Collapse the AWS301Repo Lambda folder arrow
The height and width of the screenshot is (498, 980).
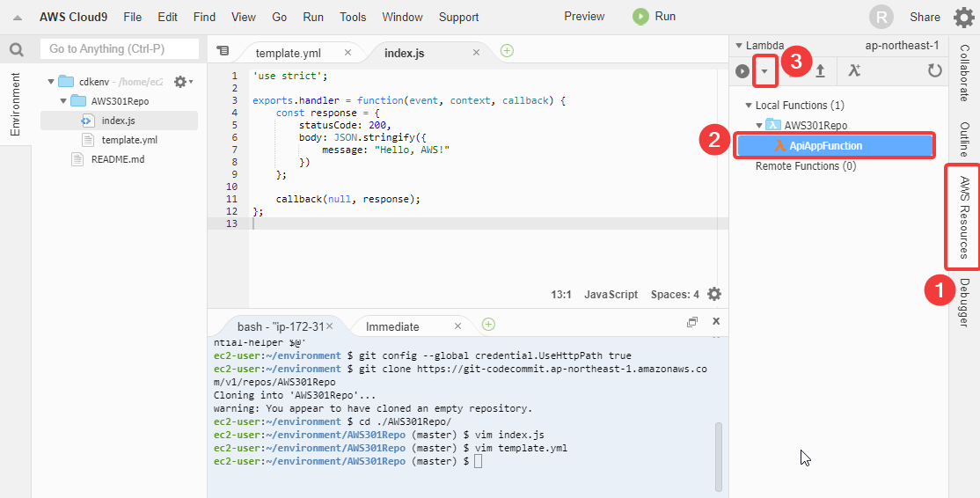click(x=759, y=126)
